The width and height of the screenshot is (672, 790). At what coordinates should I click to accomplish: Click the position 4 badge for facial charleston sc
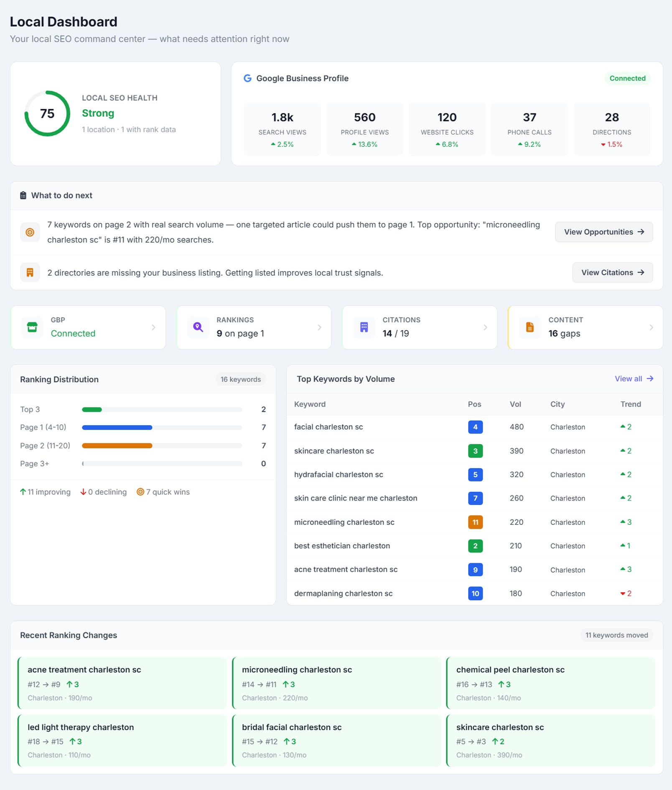(x=475, y=427)
